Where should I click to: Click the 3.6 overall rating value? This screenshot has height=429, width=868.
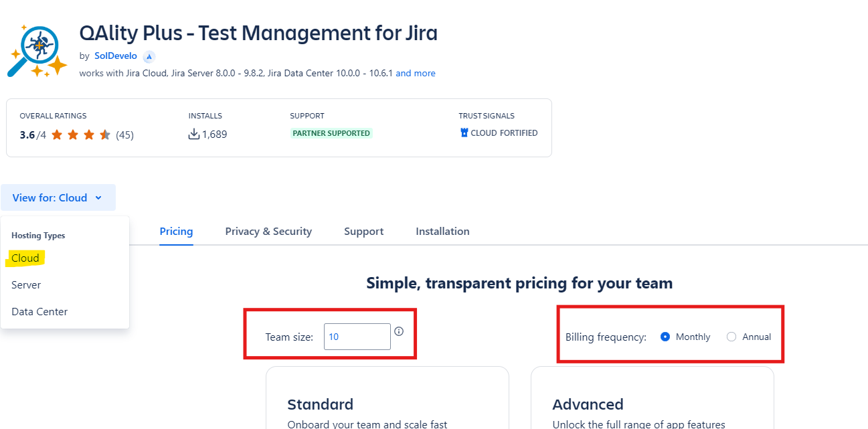point(27,135)
